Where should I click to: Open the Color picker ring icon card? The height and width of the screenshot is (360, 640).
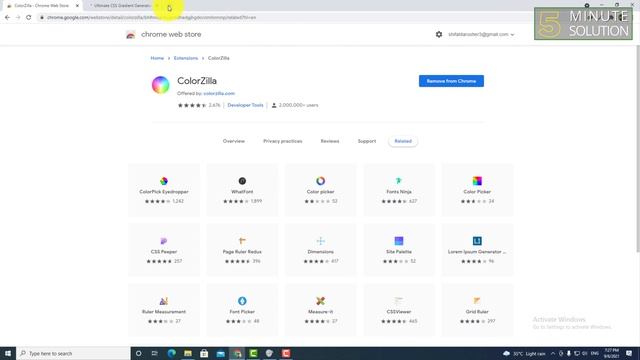point(320,181)
